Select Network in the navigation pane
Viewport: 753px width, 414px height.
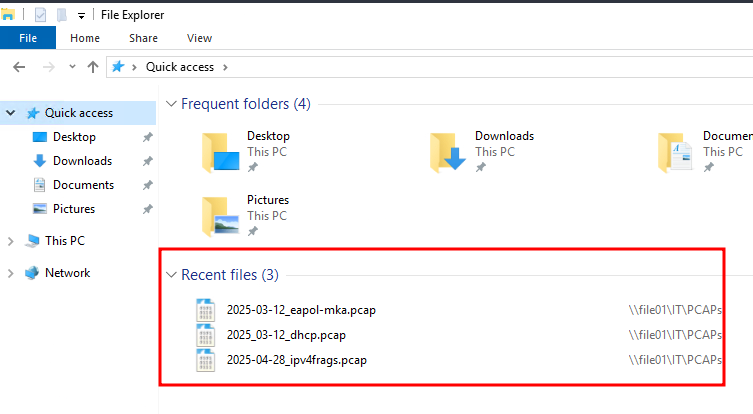67,273
